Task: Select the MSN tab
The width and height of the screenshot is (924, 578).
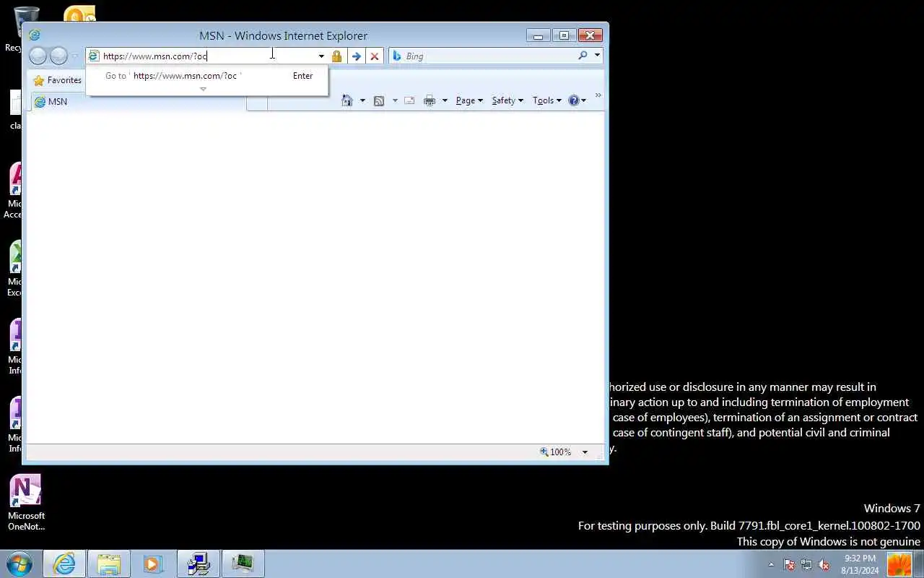Action: click(x=139, y=102)
